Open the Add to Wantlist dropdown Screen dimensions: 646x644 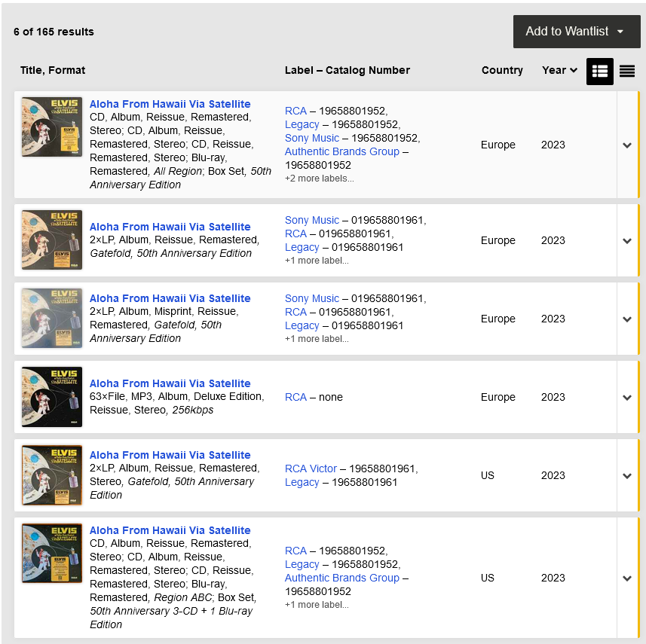(577, 32)
